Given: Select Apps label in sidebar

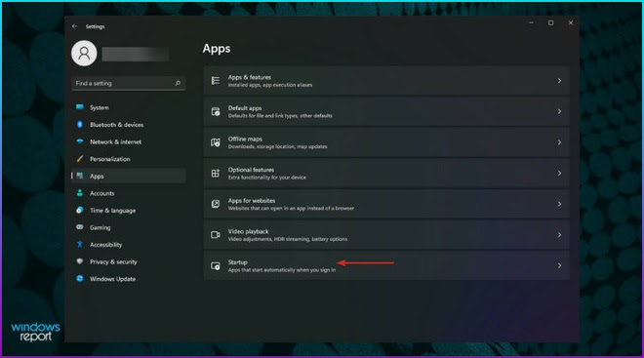Looking at the screenshot, I should pyautogui.click(x=97, y=177).
